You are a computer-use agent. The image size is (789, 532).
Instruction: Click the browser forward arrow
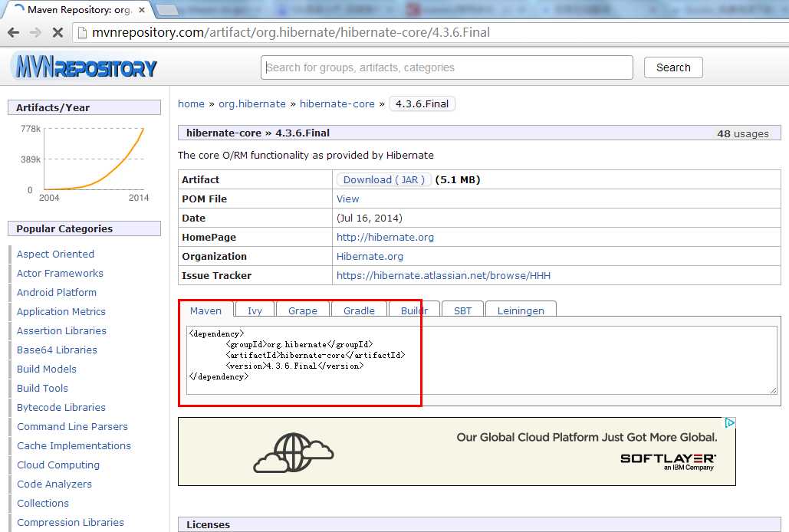click(35, 33)
